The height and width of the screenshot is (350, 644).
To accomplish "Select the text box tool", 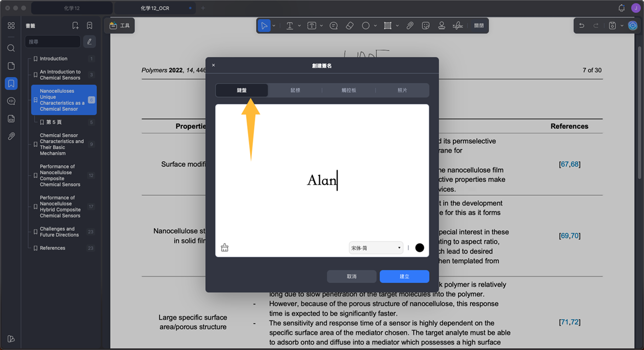I will pos(311,26).
